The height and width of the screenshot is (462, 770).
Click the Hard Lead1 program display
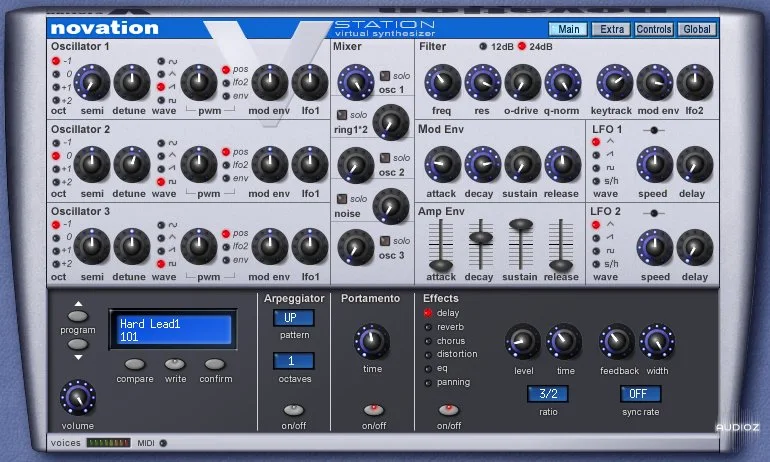tap(173, 330)
